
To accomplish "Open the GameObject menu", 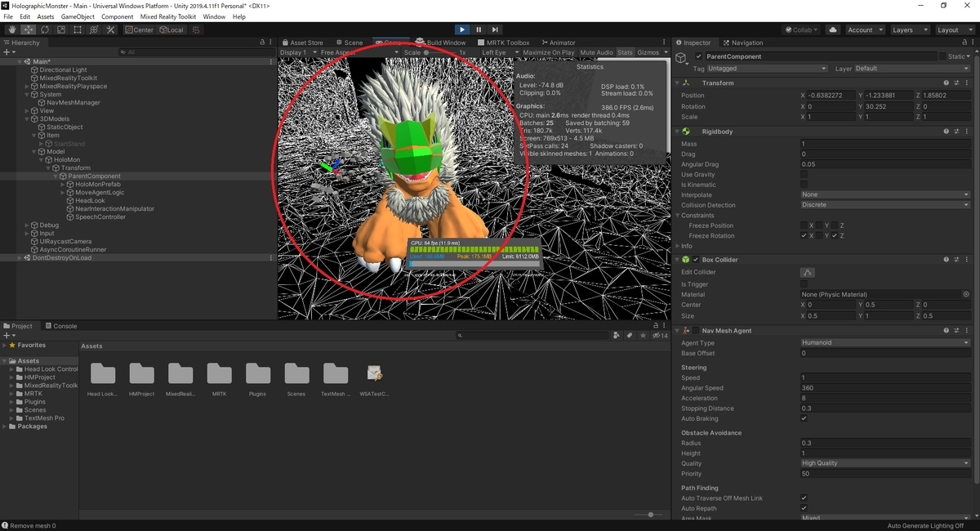I will (78, 16).
